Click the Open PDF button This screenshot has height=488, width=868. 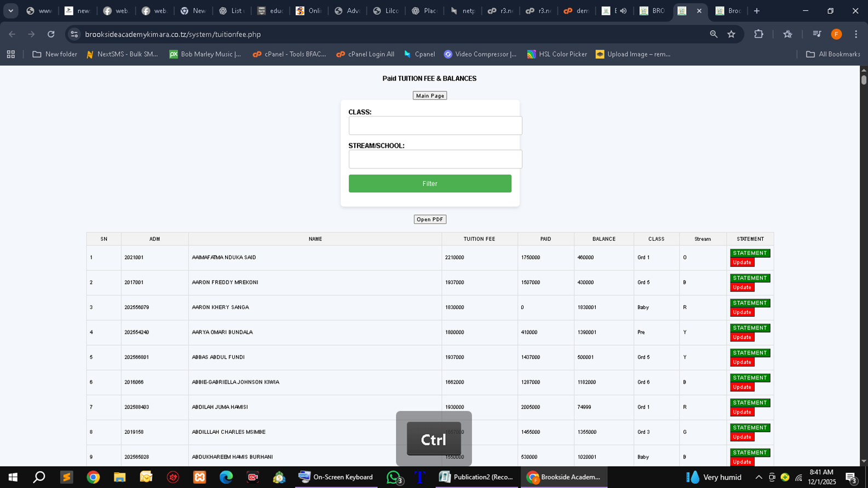coord(430,219)
